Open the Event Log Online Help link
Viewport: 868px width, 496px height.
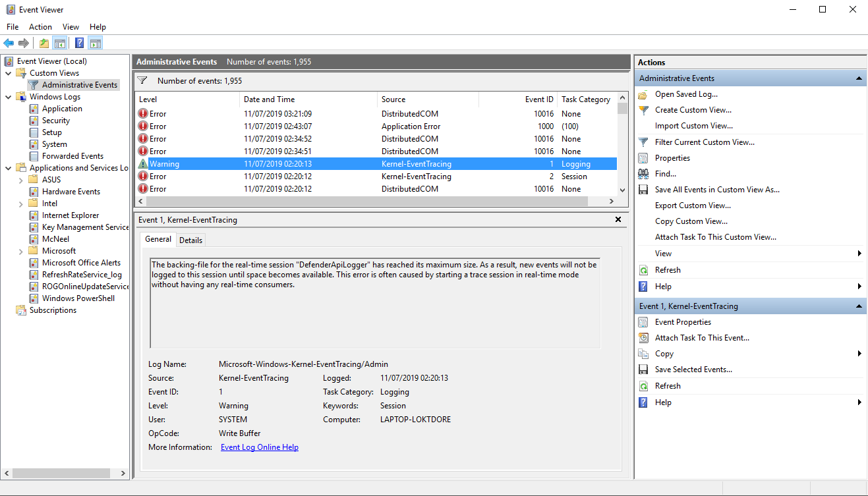point(260,447)
